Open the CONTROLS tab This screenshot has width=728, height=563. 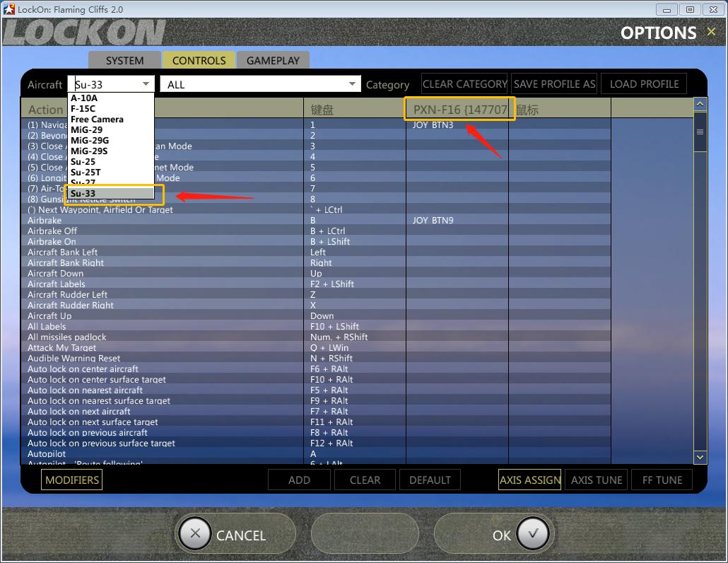click(x=199, y=60)
